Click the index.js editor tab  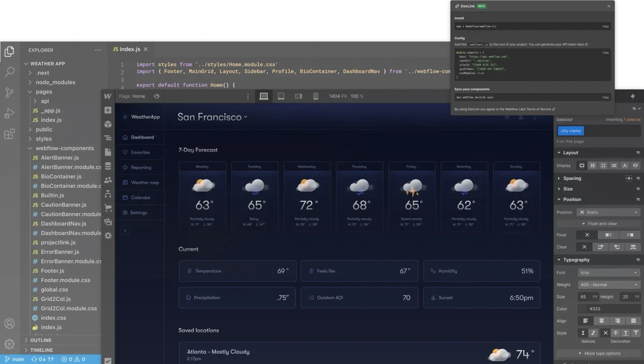coord(129,49)
